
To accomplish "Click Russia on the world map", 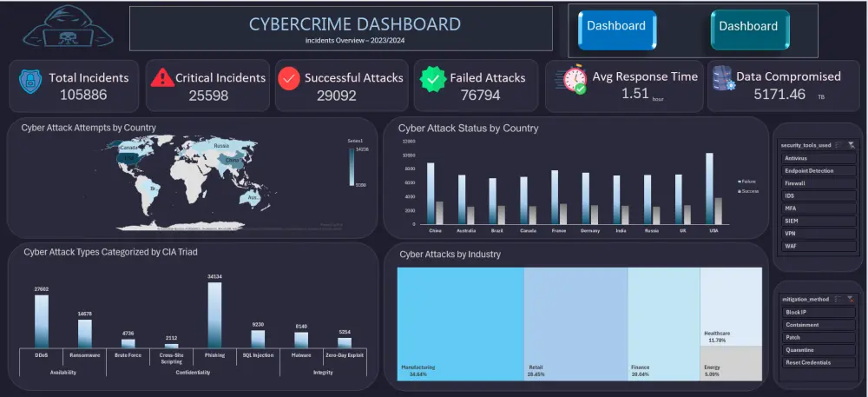I will tap(221, 146).
